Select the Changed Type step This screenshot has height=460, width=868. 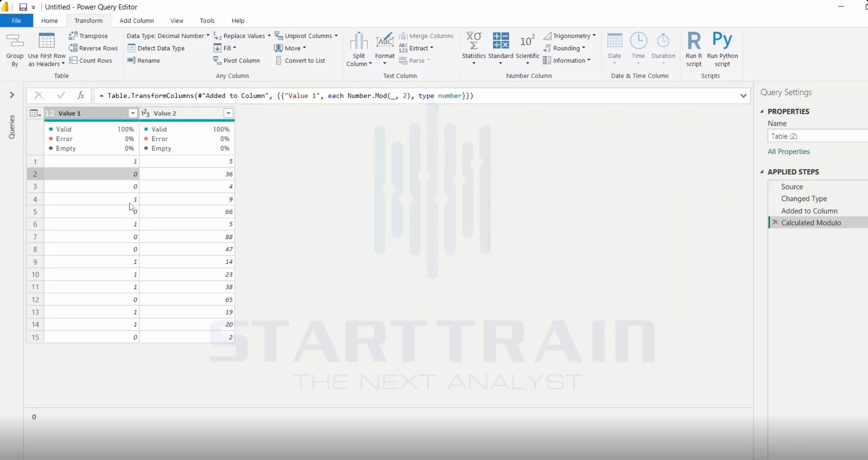(x=804, y=199)
